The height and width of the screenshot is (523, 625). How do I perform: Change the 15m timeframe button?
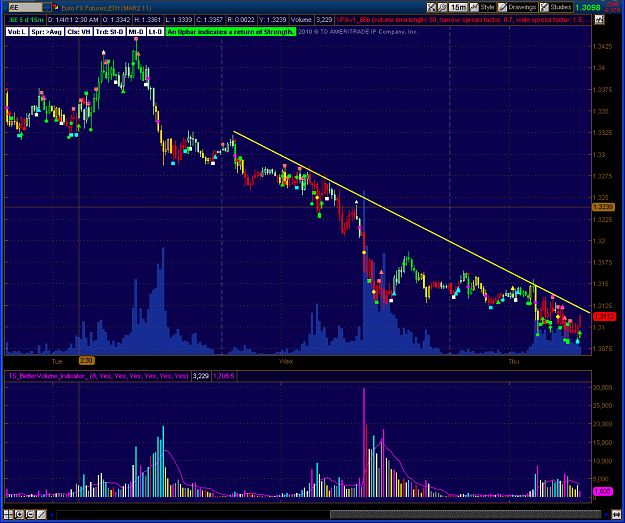458,7
